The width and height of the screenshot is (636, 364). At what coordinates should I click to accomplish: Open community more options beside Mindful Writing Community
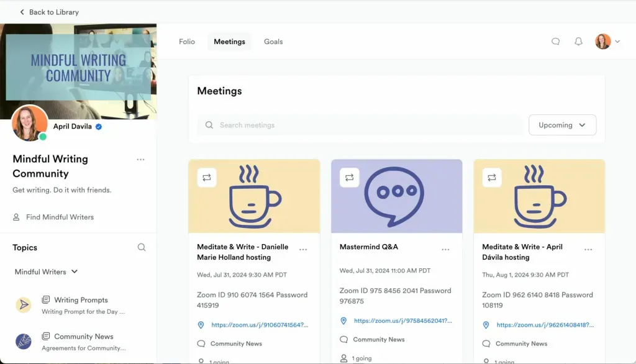click(141, 160)
